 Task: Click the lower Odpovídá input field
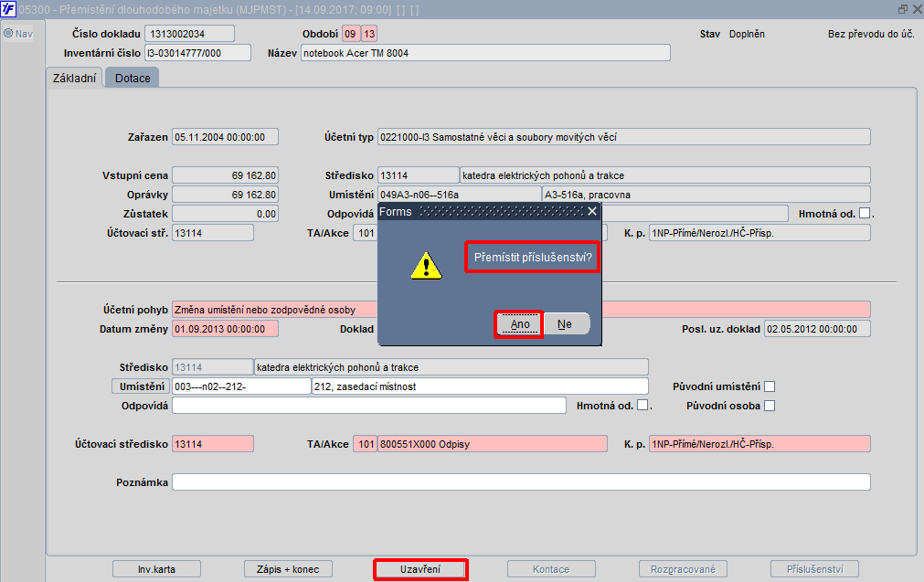pyautogui.click(x=369, y=406)
